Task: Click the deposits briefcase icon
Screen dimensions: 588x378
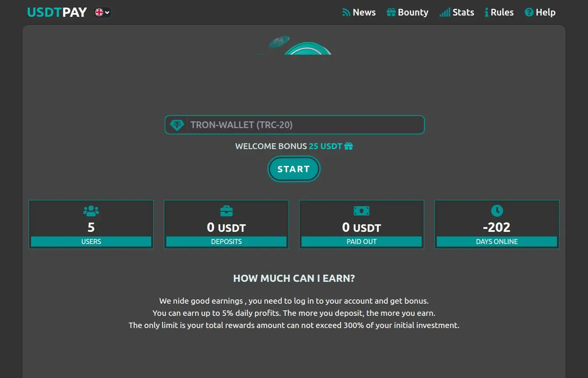Action: click(226, 211)
